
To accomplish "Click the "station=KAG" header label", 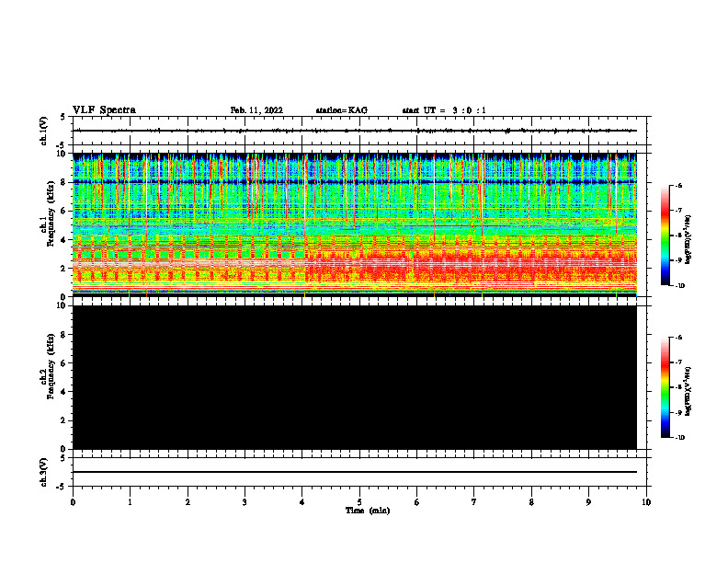I will [341, 110].
